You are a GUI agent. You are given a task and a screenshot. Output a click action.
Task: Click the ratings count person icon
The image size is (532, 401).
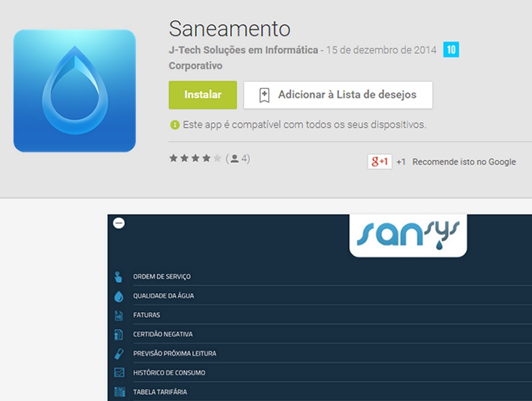coord(235,158)
